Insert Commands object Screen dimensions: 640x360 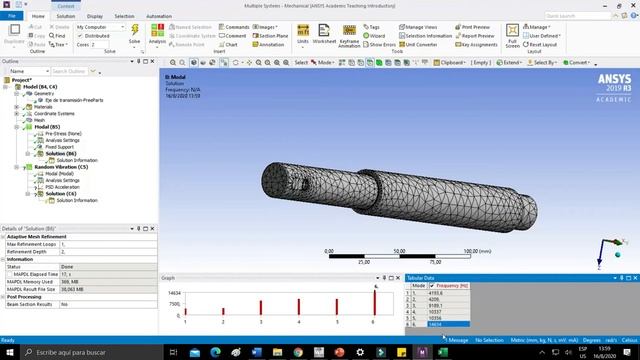click(x=234, y=27)
